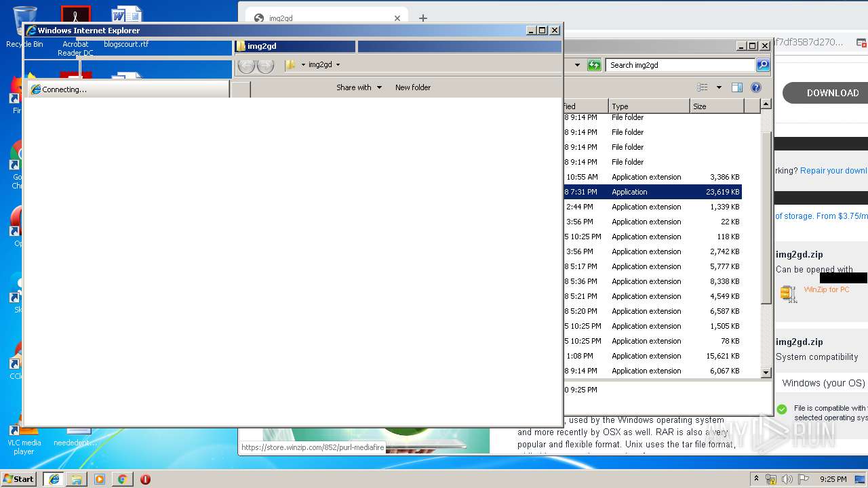Click the green compatibility checkmark icon in Chrome

[782, 409]
